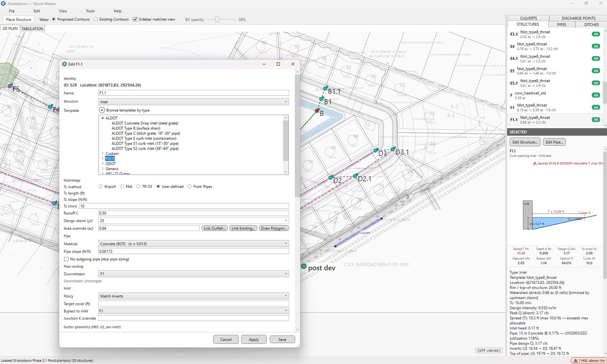Click the Storm Master app icon in title bar
This screenshot has height=364, width=607.
tap(3, 3)
